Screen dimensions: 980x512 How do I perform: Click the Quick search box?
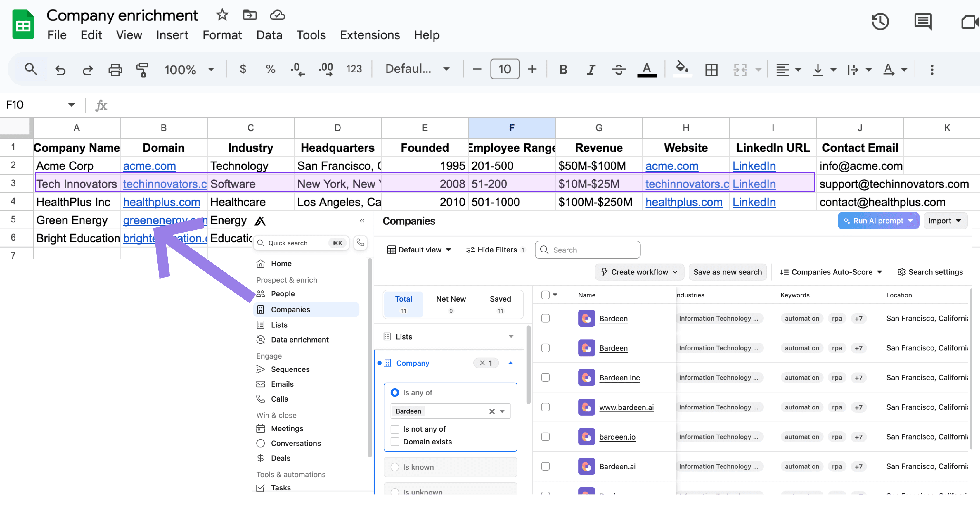301,243
